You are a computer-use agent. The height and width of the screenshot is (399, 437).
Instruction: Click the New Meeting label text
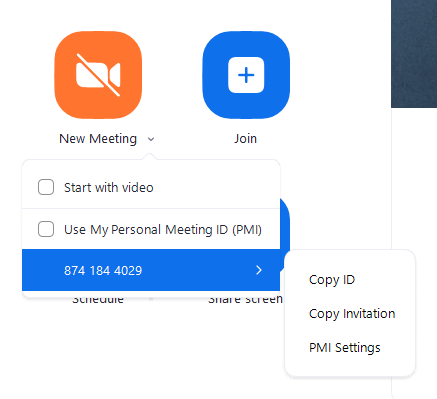(98, 139)
